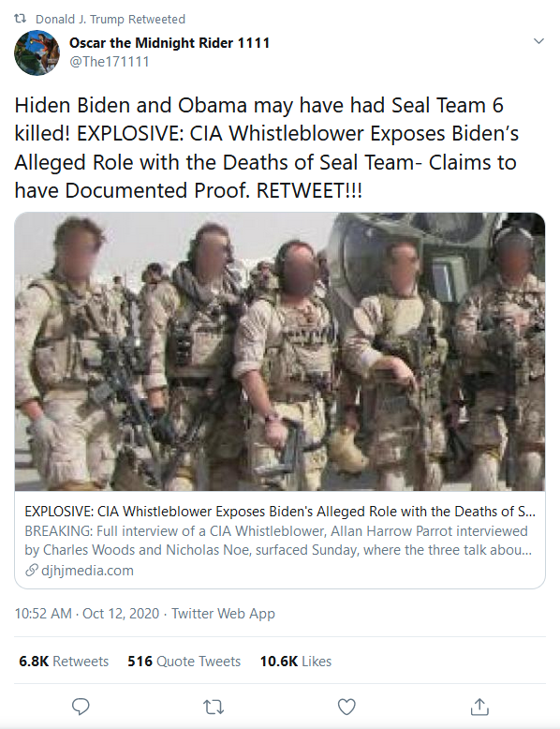Open the Donald J. Trump Retweeted link

click(x=111, y=19)
